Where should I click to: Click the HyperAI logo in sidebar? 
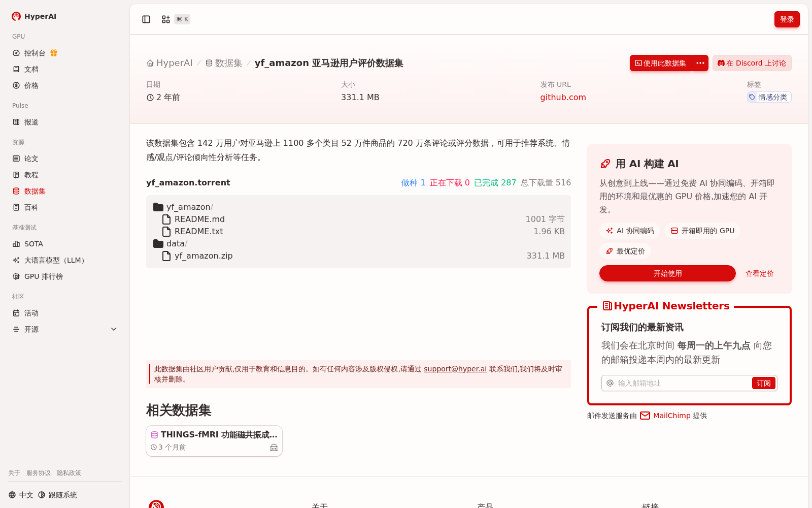pos(34,16)
